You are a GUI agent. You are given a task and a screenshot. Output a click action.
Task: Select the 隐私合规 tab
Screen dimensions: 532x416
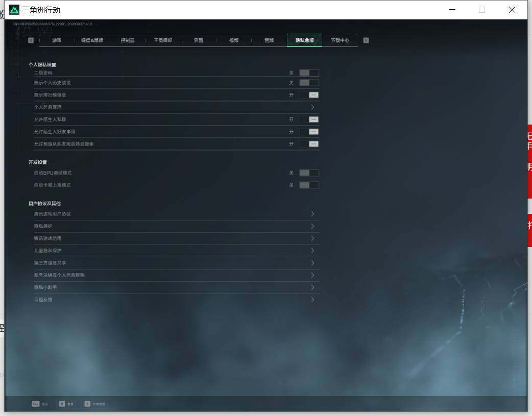304,40
